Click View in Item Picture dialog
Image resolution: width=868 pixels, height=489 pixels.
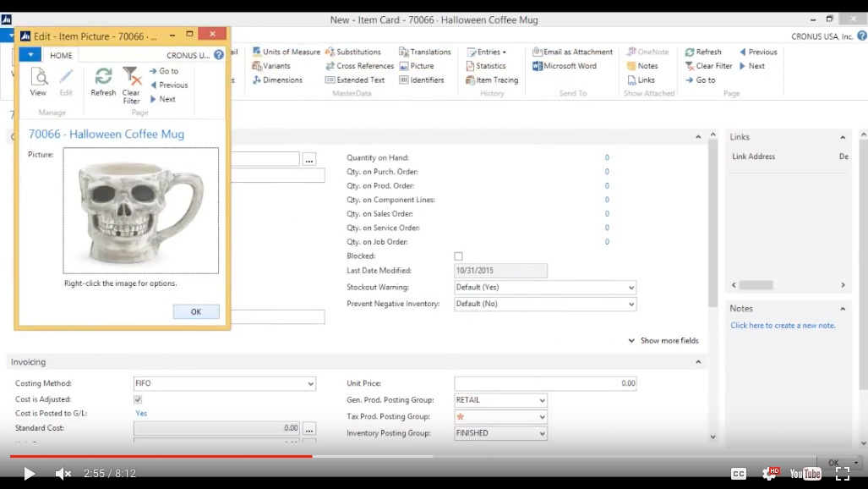point(38,81)
